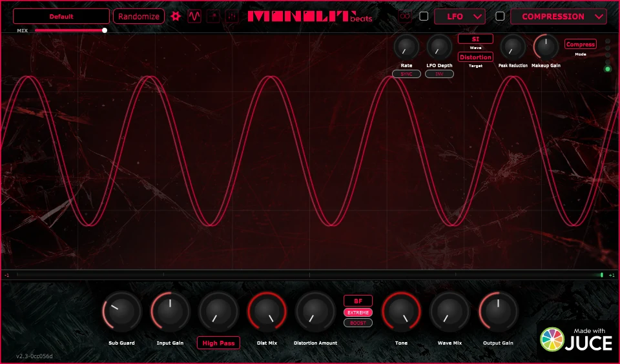Click the version text v2.3-0cc056d
The height and width of the screenshot is (364, 620).
tap(34, 356)
